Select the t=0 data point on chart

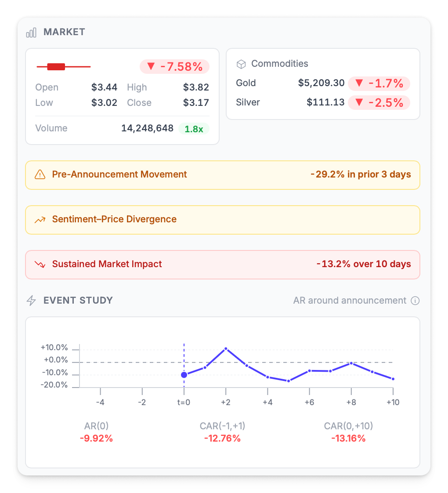184,375
